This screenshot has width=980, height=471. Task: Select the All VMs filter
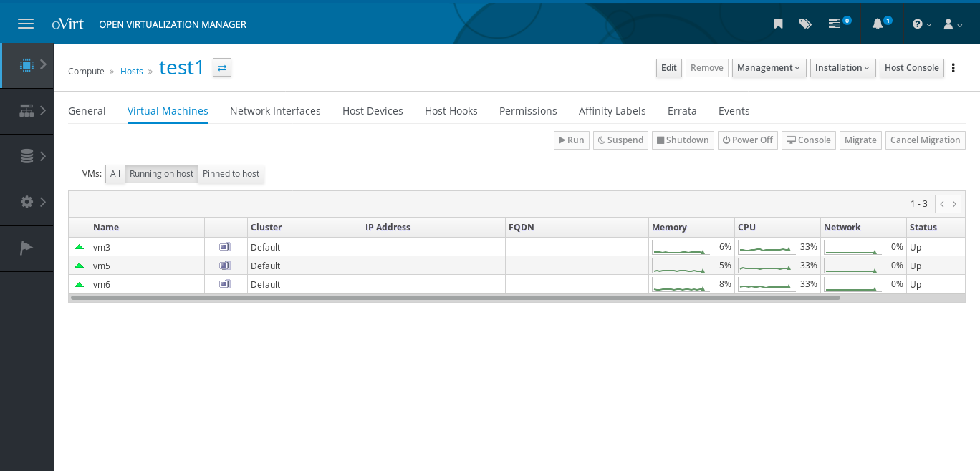tap(115, 174)
